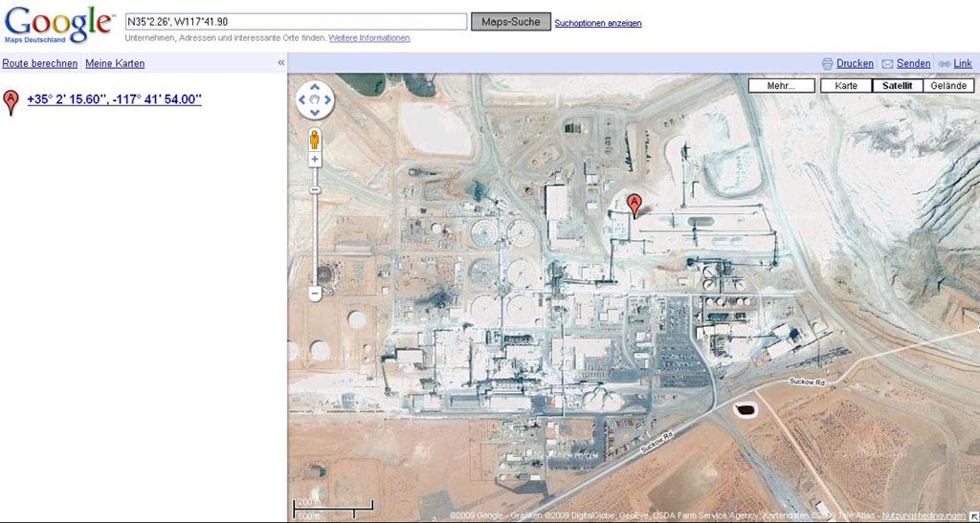Click the Google Maps Deutschland logo
Screen dimensions: 980x523
tap(57, 23)
